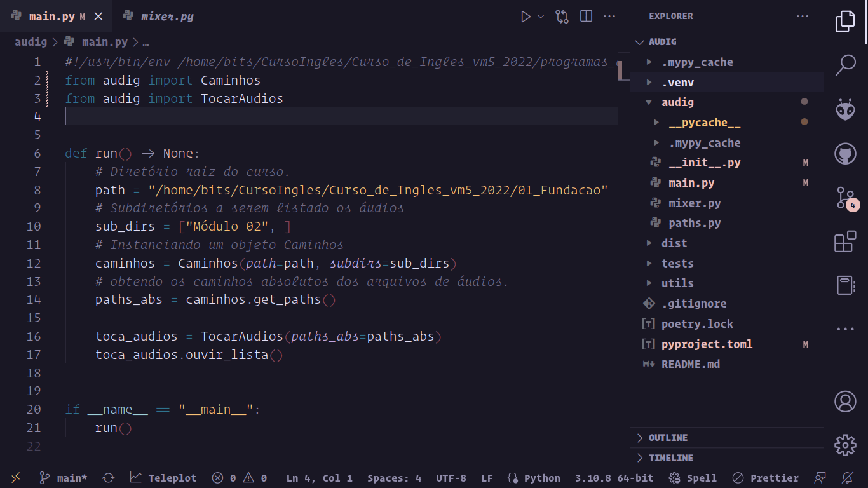
Task: Open the .gitignore file
Action: point(726,304)
